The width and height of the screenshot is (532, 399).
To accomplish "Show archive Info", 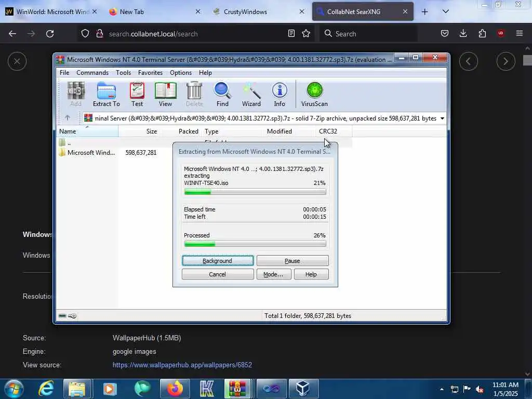I will [280, 95].
